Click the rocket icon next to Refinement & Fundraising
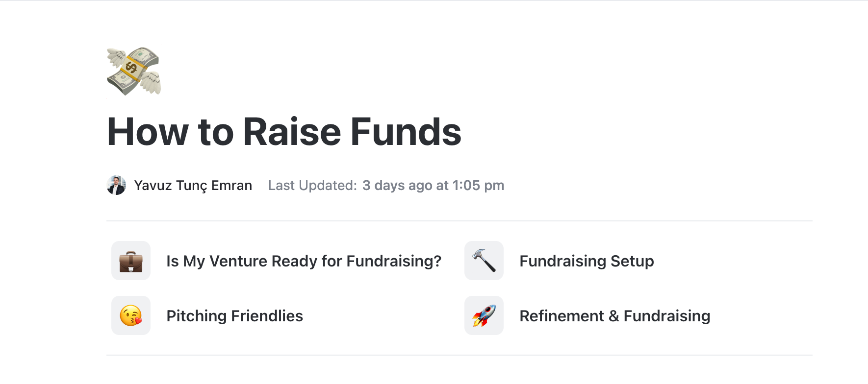This screenshot has width=868, height=384. click(x=484, y=316)
